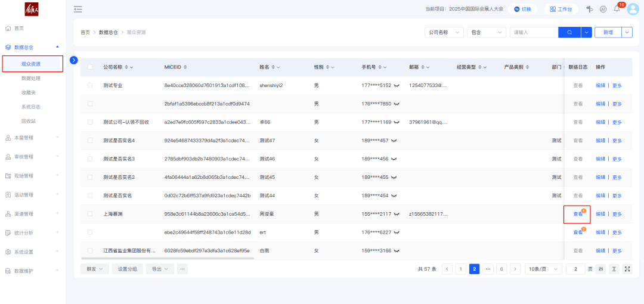Open the column settings icon in the footer

[x=600, y=269]
